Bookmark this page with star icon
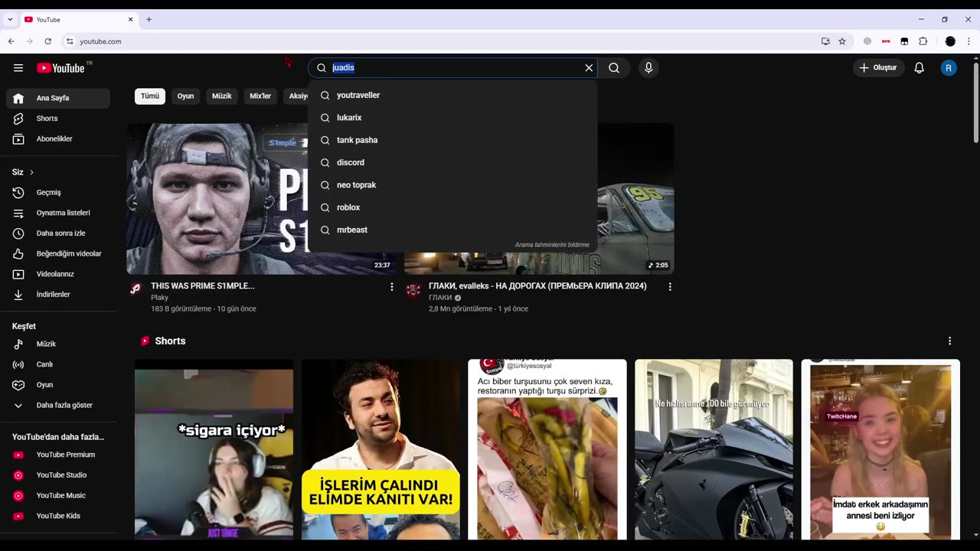This screenshot has height=551, width=980. coord(842,41)
